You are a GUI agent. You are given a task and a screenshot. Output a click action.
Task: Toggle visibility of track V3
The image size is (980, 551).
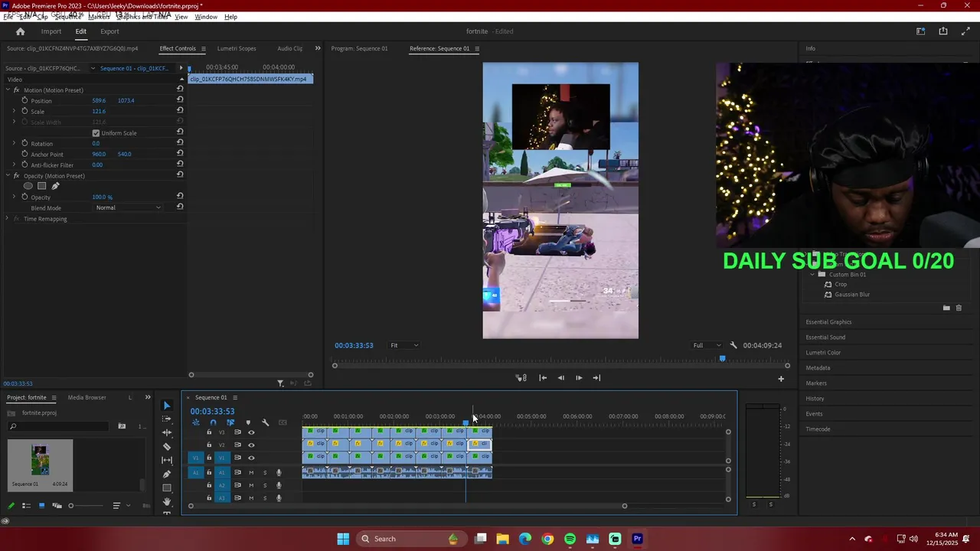coord(251,432)
